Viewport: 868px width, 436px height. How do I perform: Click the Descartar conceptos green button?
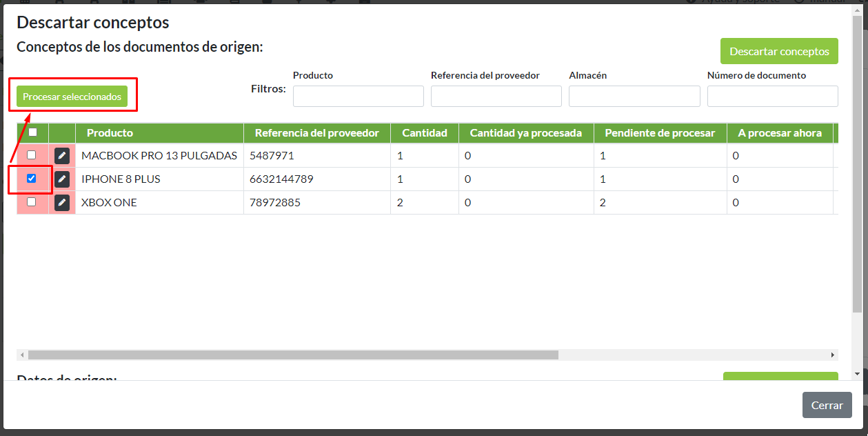(x=779, y=51)
